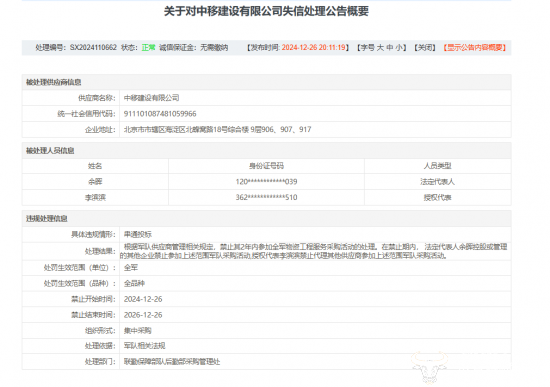The width and height of the screenshot is (550, 387).
Task: Select the value 军队相关法规
Action: [145, 346]
